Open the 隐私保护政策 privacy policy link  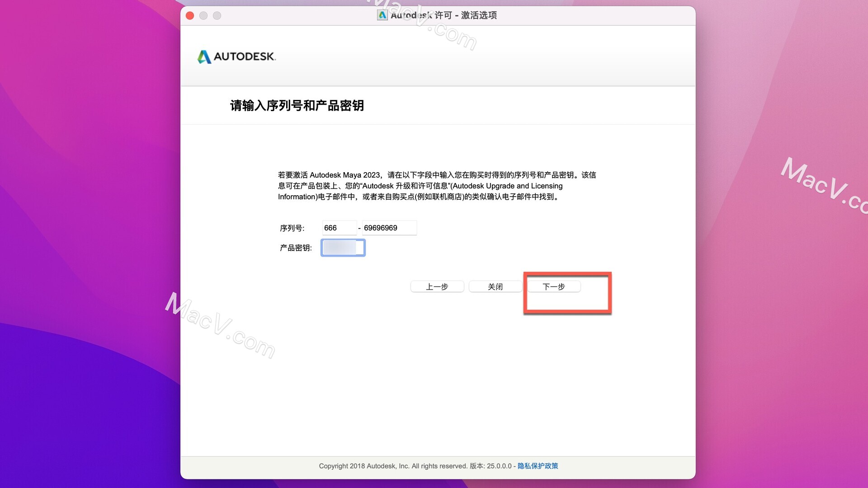pos(538,466)
